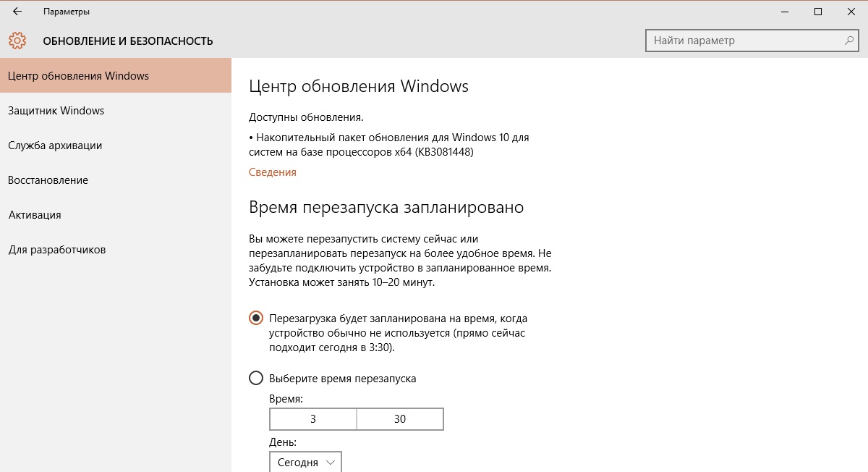This screenshot has height=472, width=868.
Task: Click the hour field showing 3
Action: [313, 419]
